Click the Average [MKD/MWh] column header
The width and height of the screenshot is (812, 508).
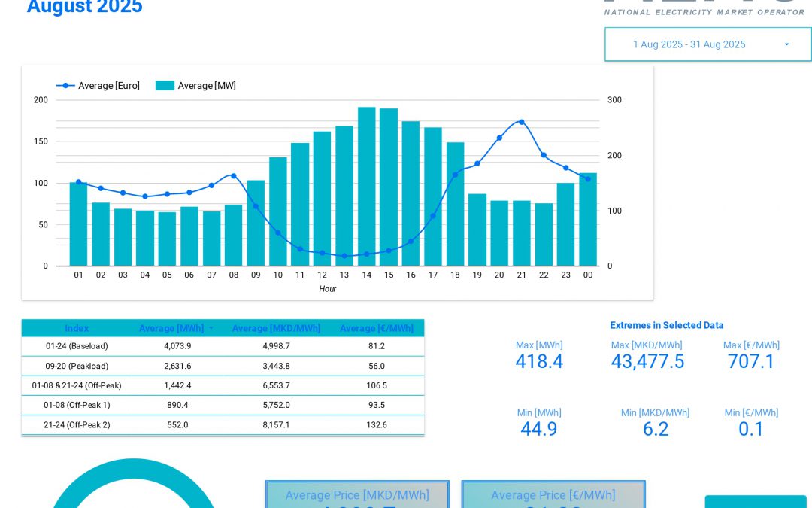point(276,328)
